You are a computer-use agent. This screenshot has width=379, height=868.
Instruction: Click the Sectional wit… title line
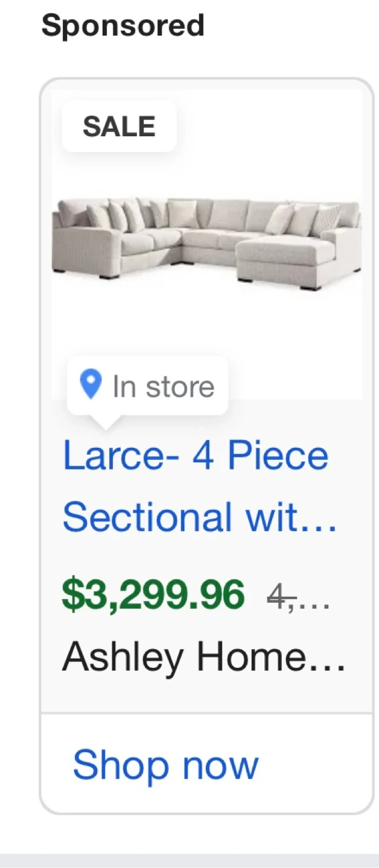[x=199, y=517]
